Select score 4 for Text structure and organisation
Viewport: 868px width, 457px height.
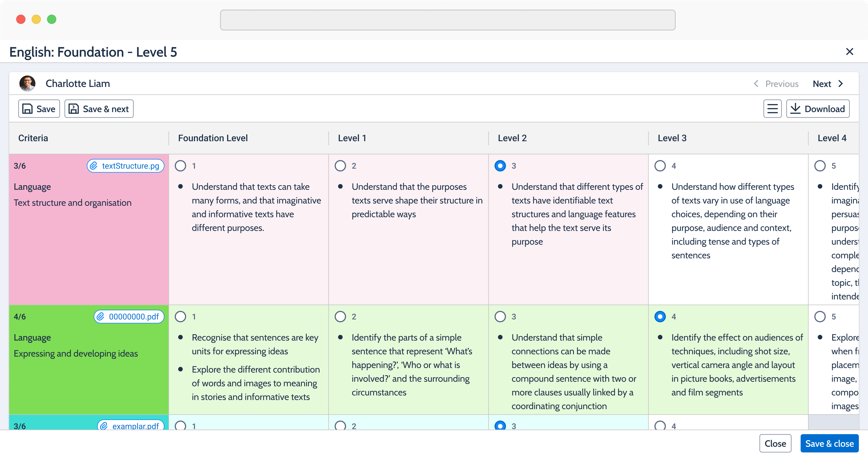coord(660,166)
